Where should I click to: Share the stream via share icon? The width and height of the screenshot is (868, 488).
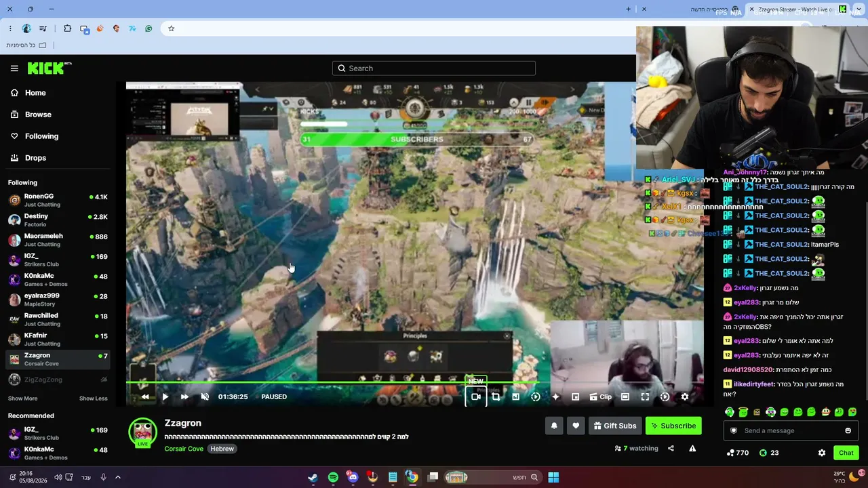coord(671,448)
